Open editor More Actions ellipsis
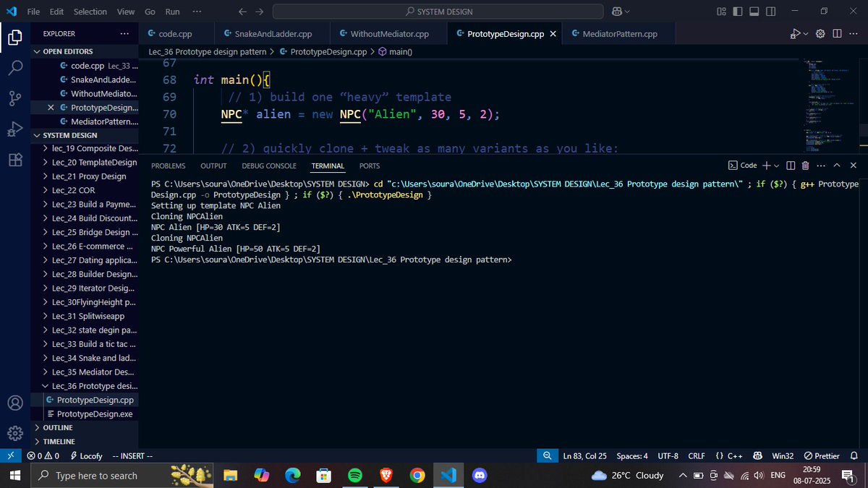Screen dimensions: 868x488 pyautogui.click(x=854, y=34)
